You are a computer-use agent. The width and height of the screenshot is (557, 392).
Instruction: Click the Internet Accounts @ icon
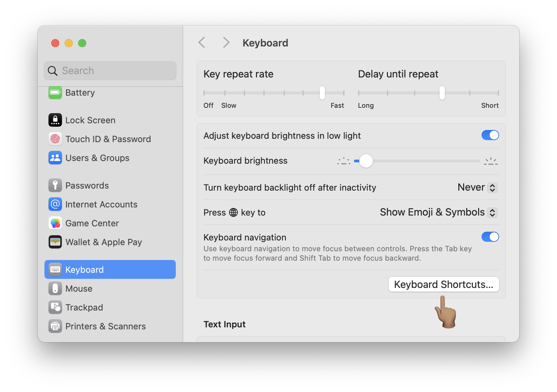coord(55,204)
